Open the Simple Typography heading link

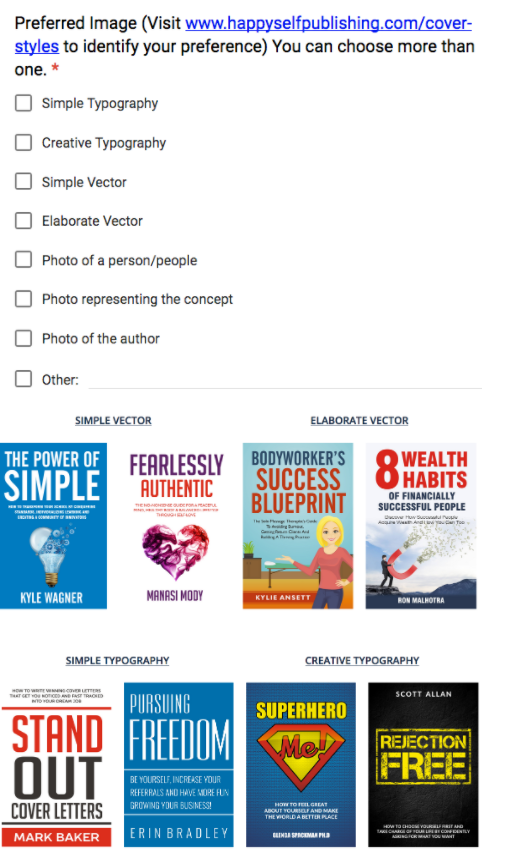click(117, 660)
